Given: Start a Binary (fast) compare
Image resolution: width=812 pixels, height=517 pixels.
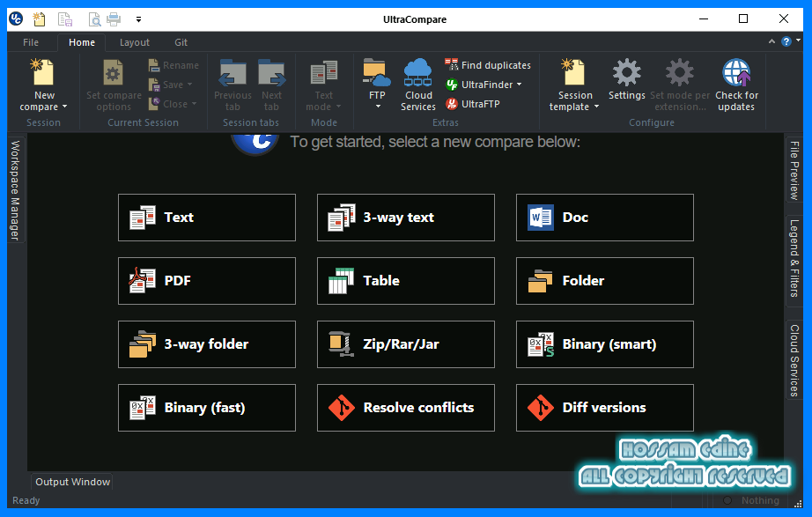Looking at the screenshot, I should pyautogui.click(x=207, y=408).
